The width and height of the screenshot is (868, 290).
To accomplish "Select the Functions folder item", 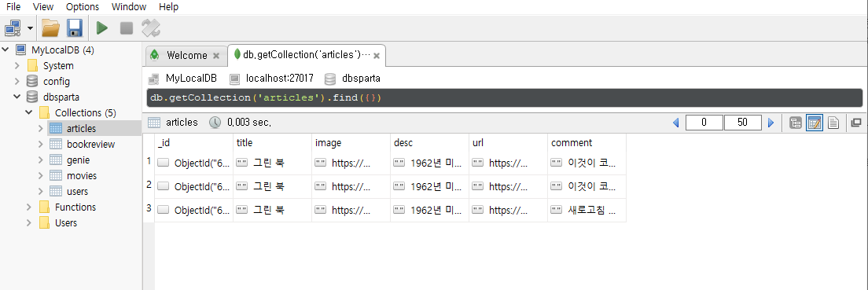I will pos(75,207).
